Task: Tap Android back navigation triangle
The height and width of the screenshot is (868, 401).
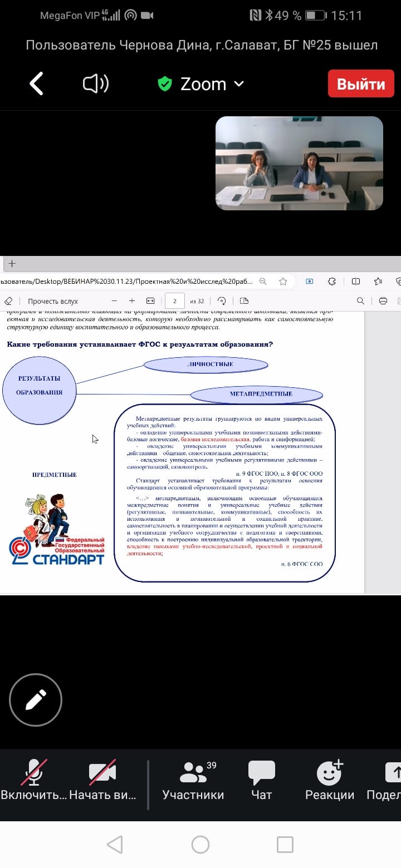Action: pos(115,845)
